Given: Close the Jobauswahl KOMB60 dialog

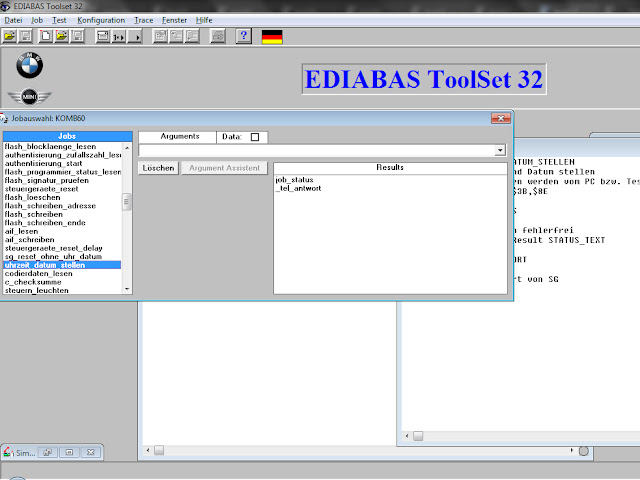Looking at the screenshot, I should point(501,118).
